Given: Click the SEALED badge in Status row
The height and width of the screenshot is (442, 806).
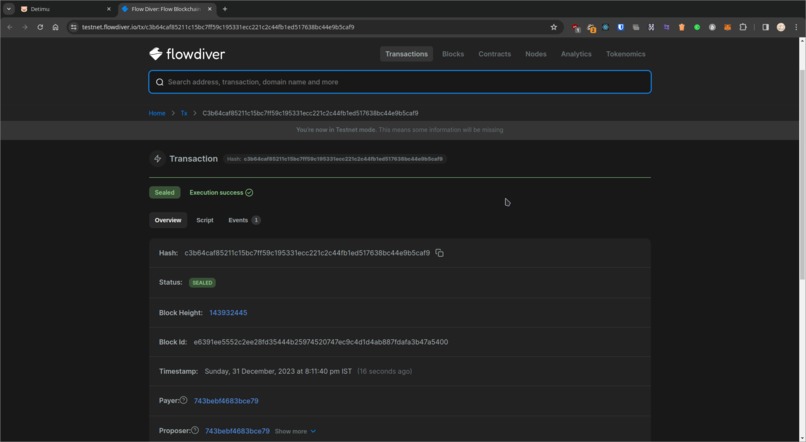Looking at the screenshot, I should [202, 283].
